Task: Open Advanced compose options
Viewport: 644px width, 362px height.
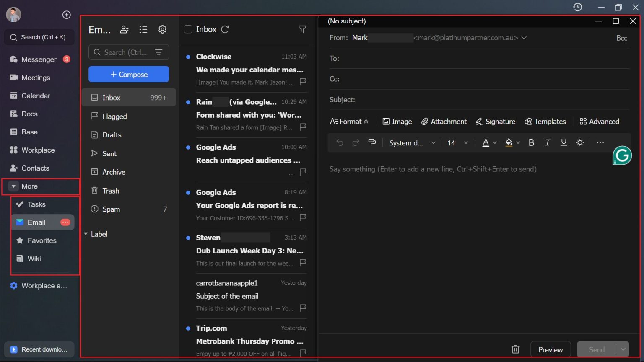Action: 599,122
